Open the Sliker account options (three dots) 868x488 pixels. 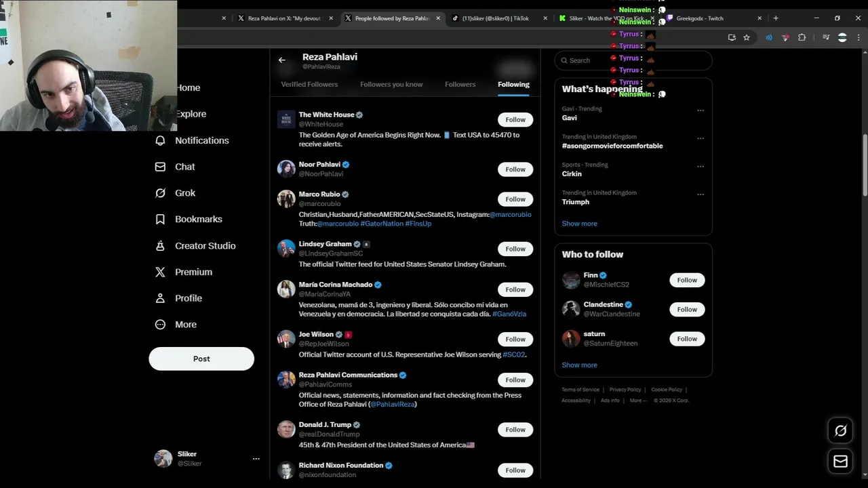click(256, 459)
